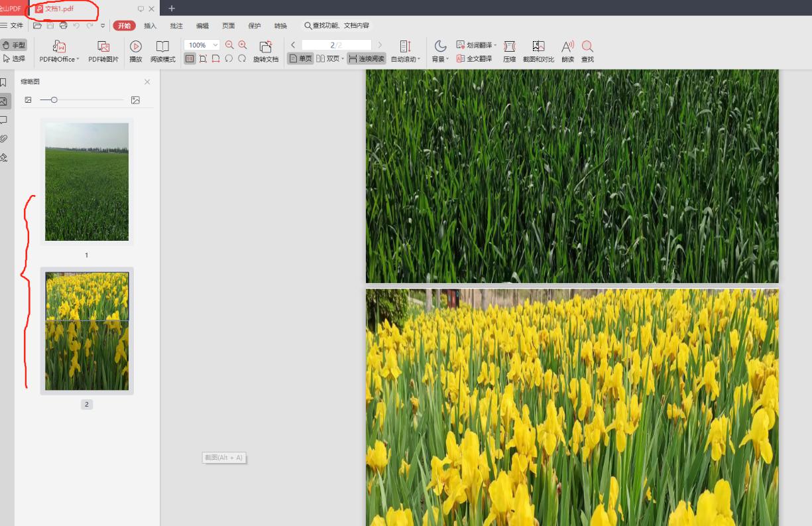Screen dimensions: 812x526
Task: Open the bookmark sidebar panel icon
Action: click(x=3, y=82)
